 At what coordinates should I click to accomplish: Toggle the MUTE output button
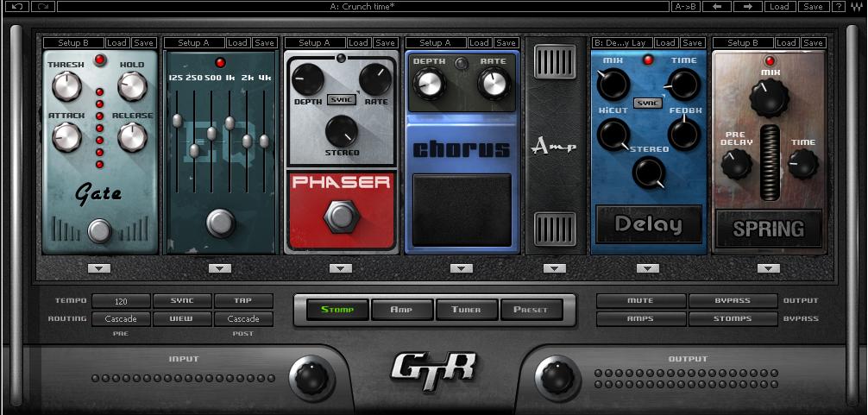click(641, 301)
